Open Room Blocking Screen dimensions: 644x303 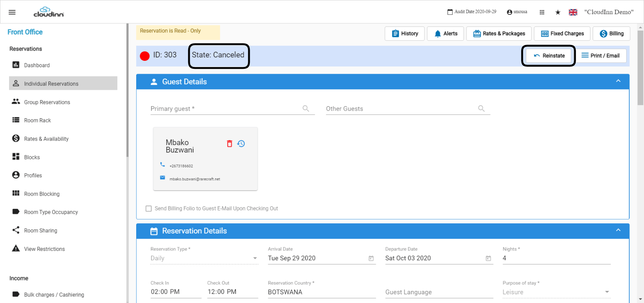pos(63,194)
